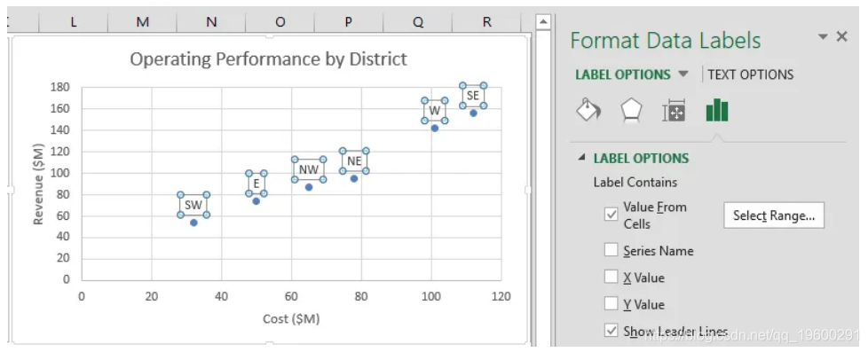Collapse the LABEL OPTIONS section triangle
This screenshot has width=868, height=352.
point(581,158)
